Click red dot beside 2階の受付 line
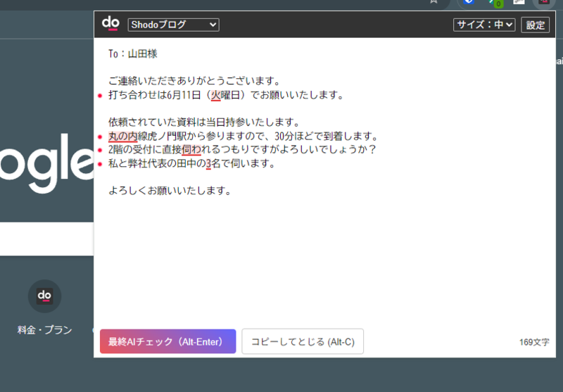Image resolution: width=563 pixels, height=392 pixels. point(100,150)
